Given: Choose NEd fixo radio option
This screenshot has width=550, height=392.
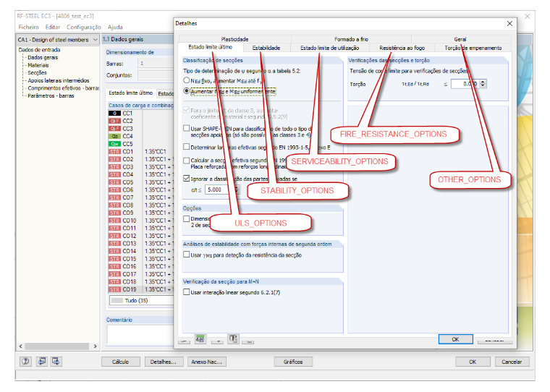Looking at the screenshot, I should (187, 81).
